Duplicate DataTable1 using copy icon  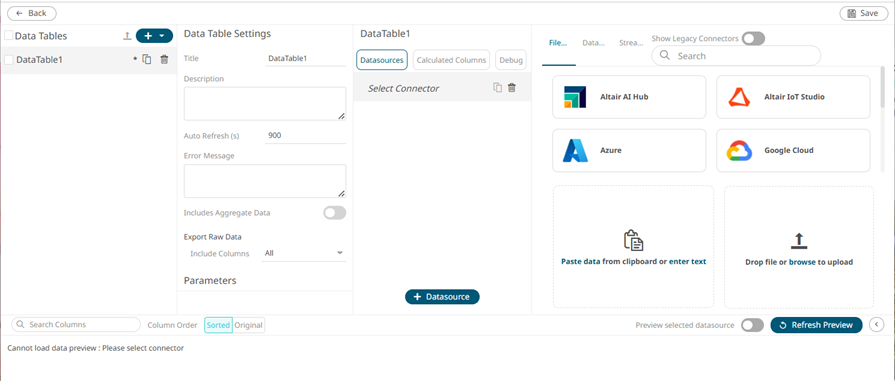point(147,59)
